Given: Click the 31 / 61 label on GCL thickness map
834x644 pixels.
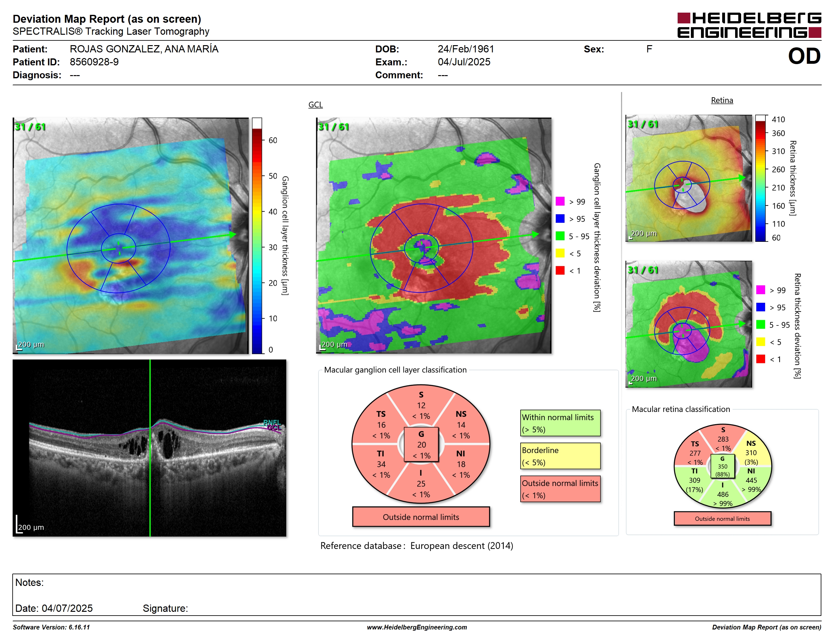Looking at the screenshot, I should point(30,127).
